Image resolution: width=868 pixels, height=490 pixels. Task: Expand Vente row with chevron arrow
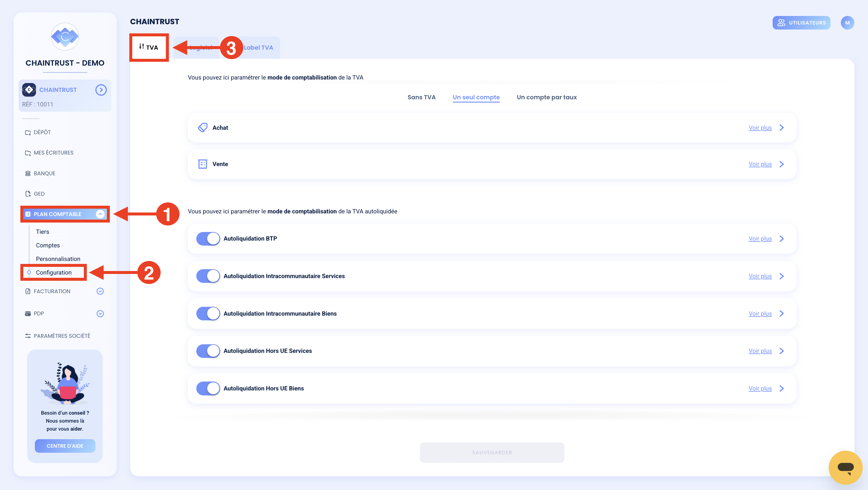[782, 164]
